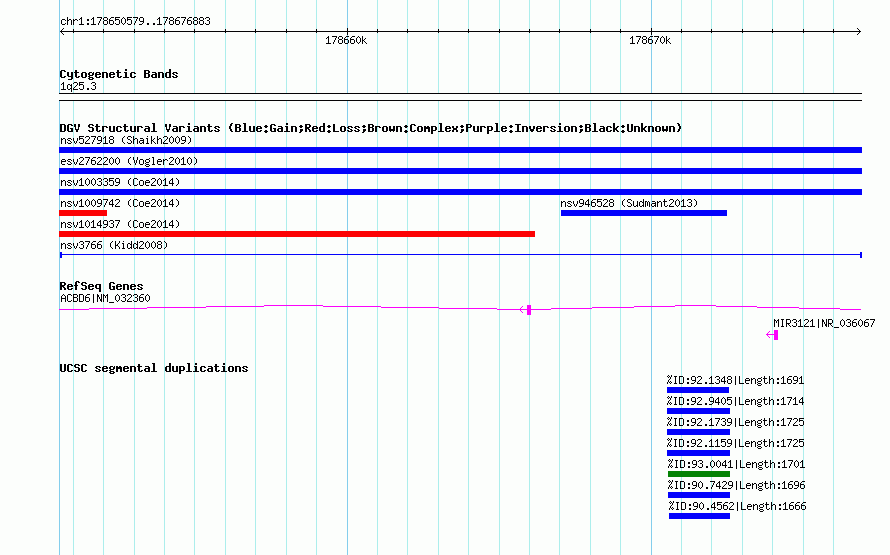Click the nsv1009742 (Coe2014) variant label

(120, 203)
